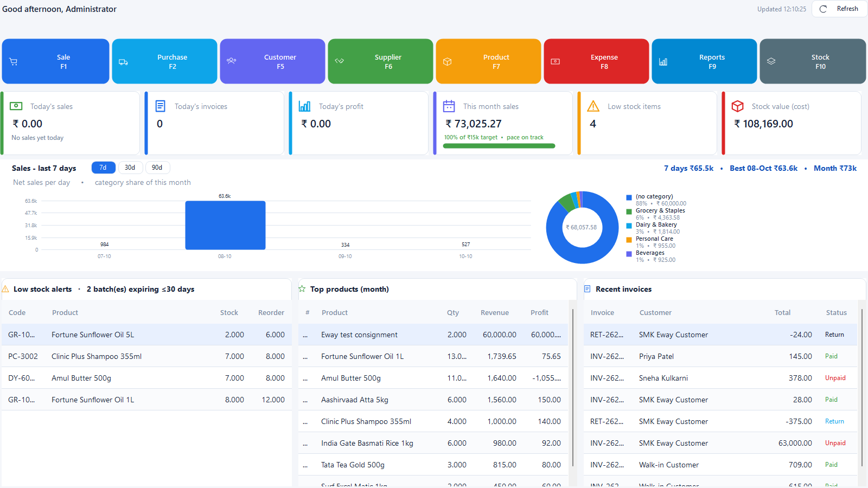This screenshot has height=488, width=868.
Task: Switch sales chart to 90d
Action: click(157, 168)
